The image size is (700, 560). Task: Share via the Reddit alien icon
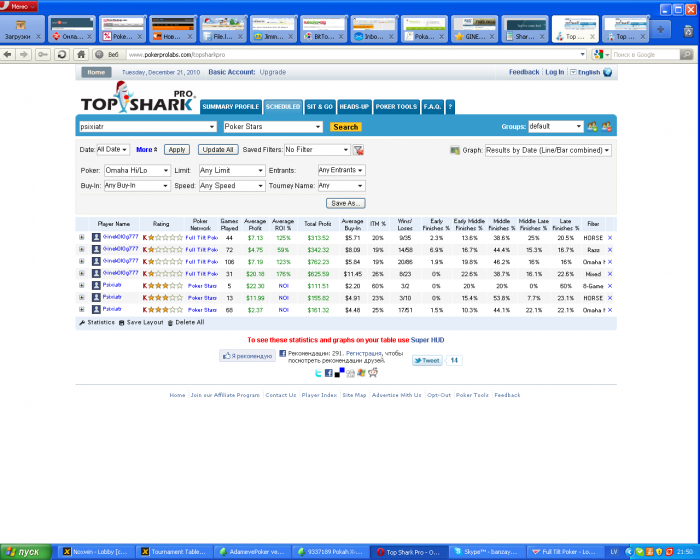click(373, 372)
